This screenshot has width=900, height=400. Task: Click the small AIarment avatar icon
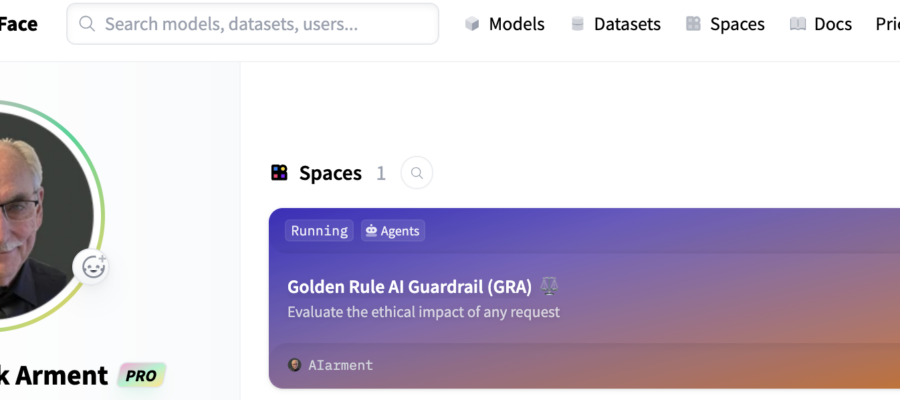[x=294, y=365]
